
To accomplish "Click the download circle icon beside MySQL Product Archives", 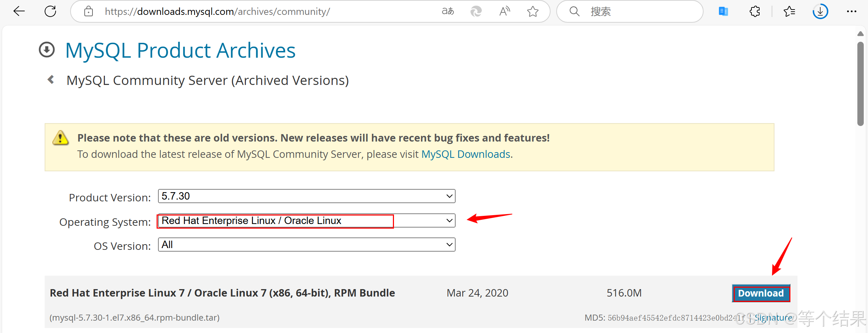I will tap(47, 50).
